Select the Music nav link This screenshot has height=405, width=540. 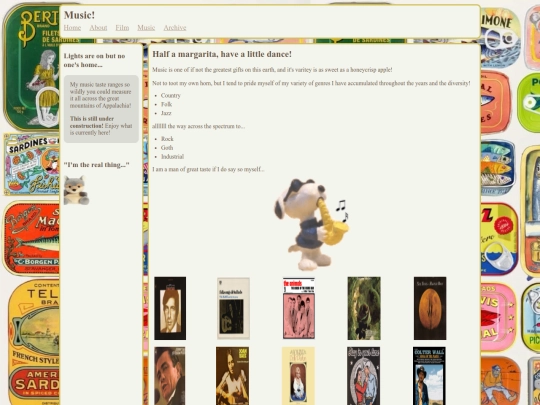[x=146, y=28]
